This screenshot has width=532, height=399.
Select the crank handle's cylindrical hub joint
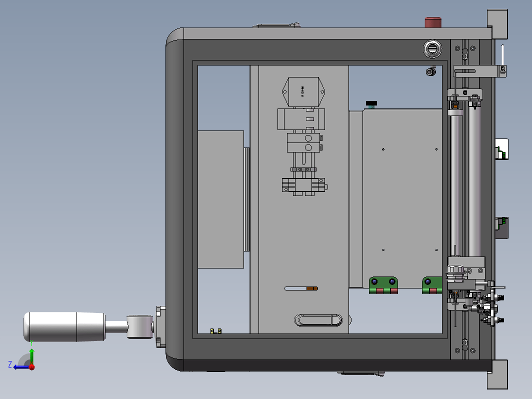(x=140, y=327)
